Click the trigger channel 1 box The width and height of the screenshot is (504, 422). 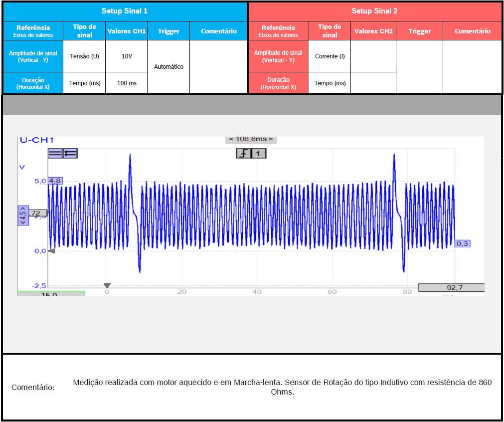[x=258, y=154]
